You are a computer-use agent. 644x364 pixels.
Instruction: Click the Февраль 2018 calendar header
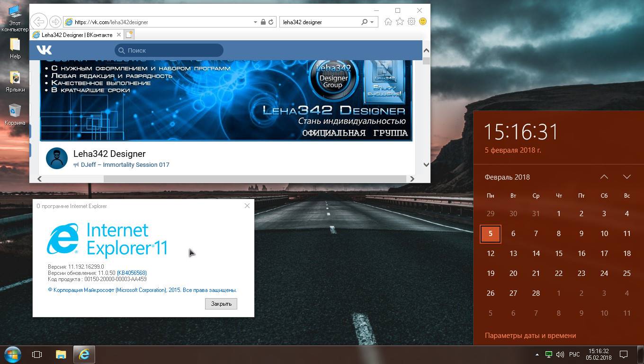coord(507,177)
